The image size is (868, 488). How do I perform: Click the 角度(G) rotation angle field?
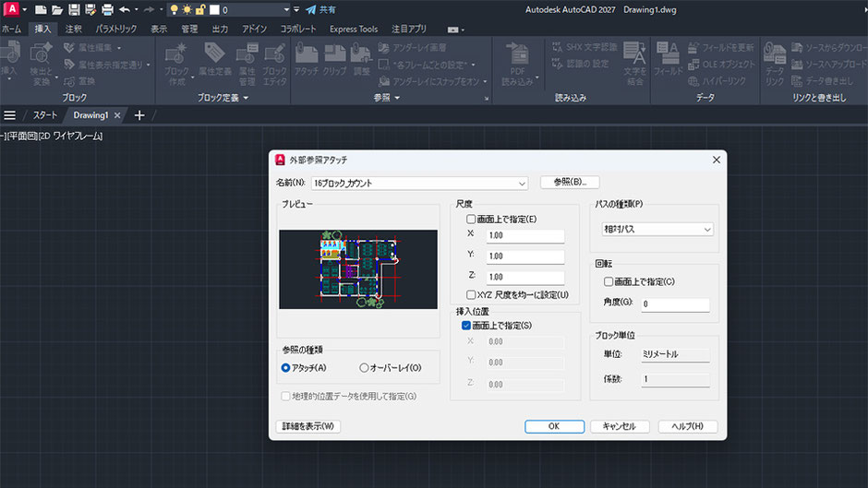(675, 304)
